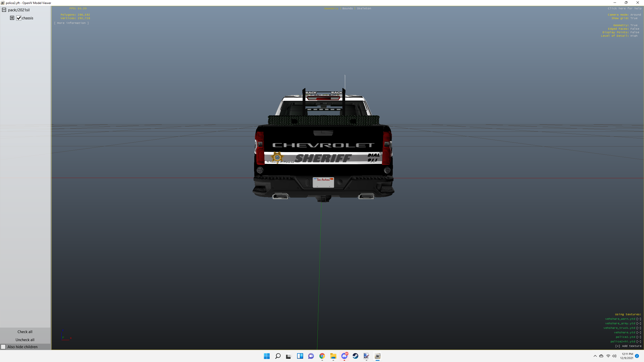This screenshot has width=644, height=362.
Task: Open File Explorer from taskbar
Action: point(333,356)
